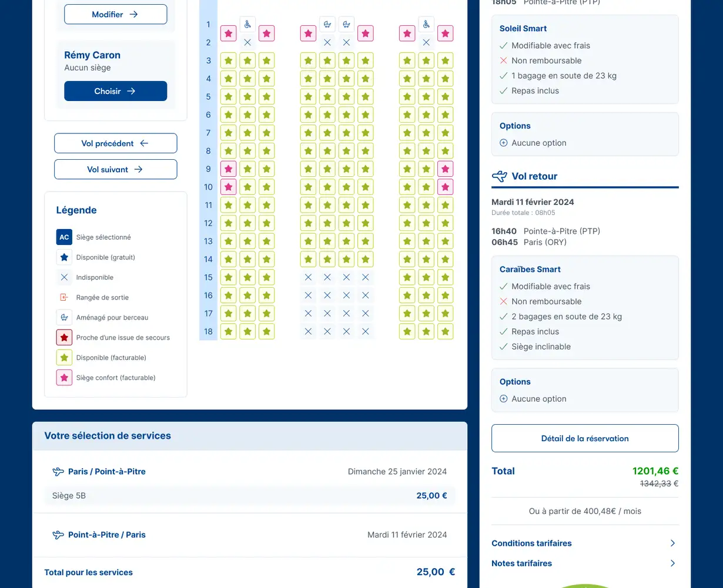
Task: Click the Siège 5B row label
Action: click(69, 496)
